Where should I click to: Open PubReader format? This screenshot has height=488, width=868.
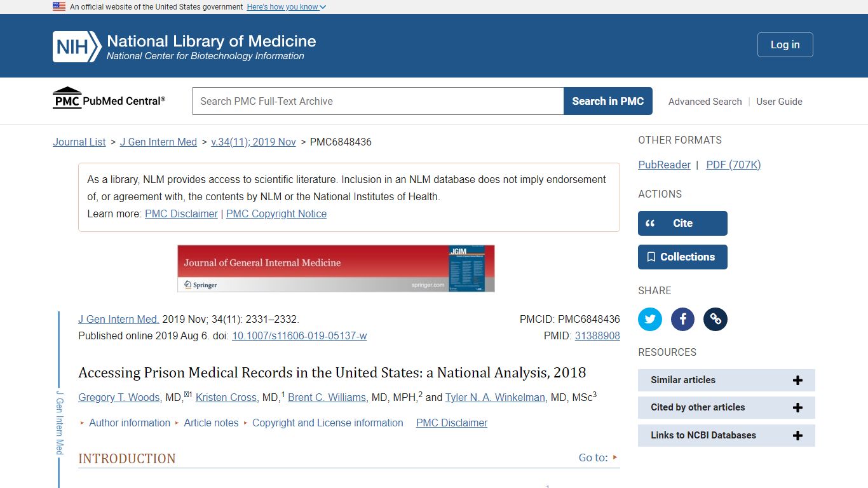[x=664, y=165]
